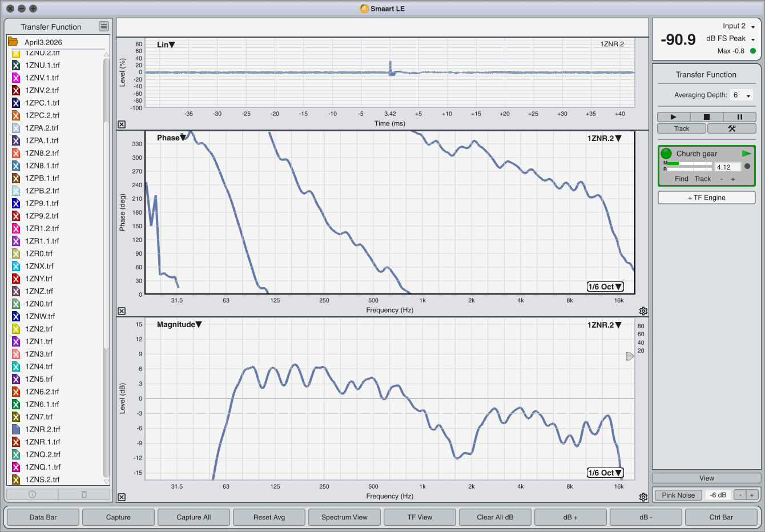The width and height of the screenshot is (765, 532).
Task: Increase the signal generator level with +
Action: [752, 495]
